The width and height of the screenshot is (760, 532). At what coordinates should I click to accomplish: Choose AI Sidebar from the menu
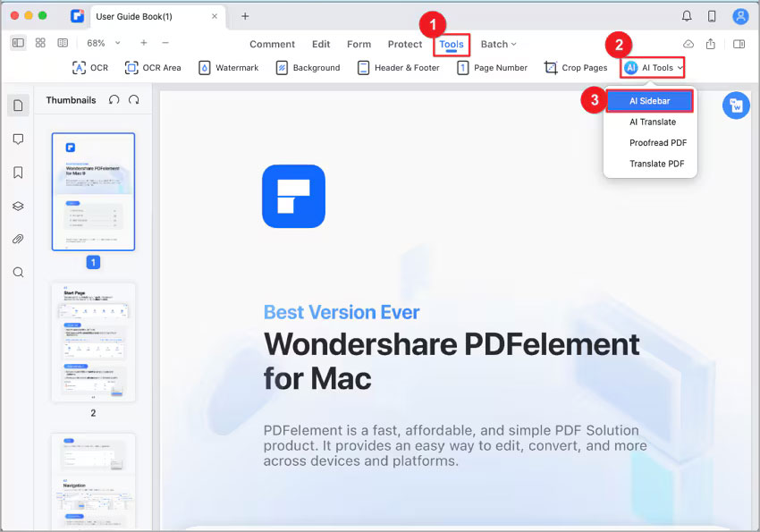[649, 101]
